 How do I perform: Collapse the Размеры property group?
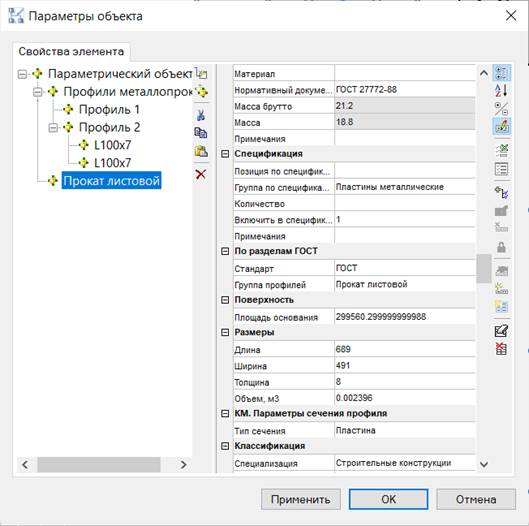pos(225,332)
